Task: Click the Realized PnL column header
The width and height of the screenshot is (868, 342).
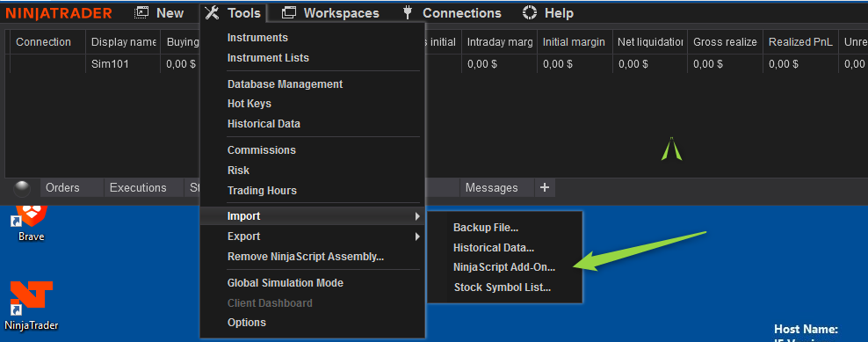Action: tap(799, 42)
